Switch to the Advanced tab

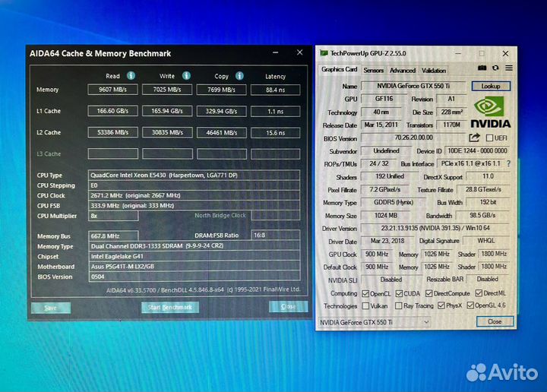(x=403, y=71)
